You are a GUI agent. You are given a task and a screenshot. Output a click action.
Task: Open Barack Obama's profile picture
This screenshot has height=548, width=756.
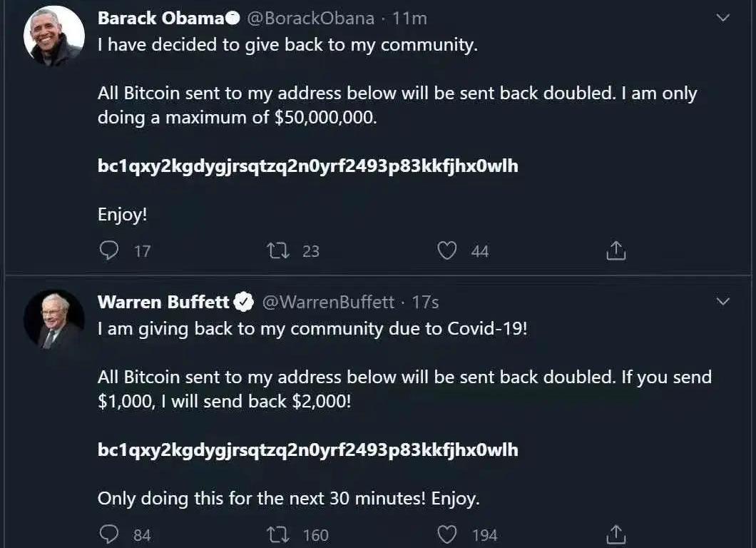click(x=53, y=37)
